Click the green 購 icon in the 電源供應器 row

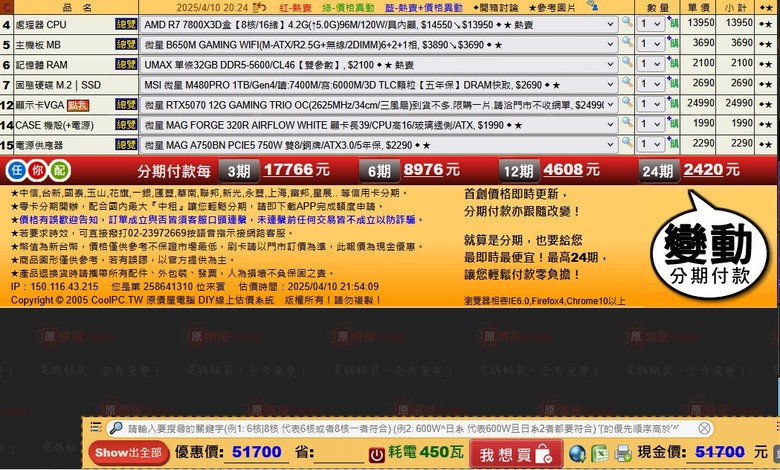tap(673, 144)
